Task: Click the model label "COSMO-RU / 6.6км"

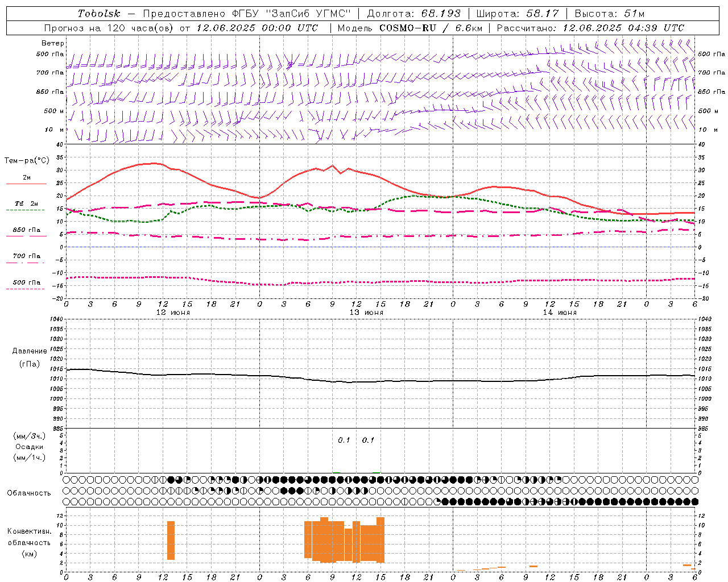Action: pyautogui.click(x=431, y=28)
